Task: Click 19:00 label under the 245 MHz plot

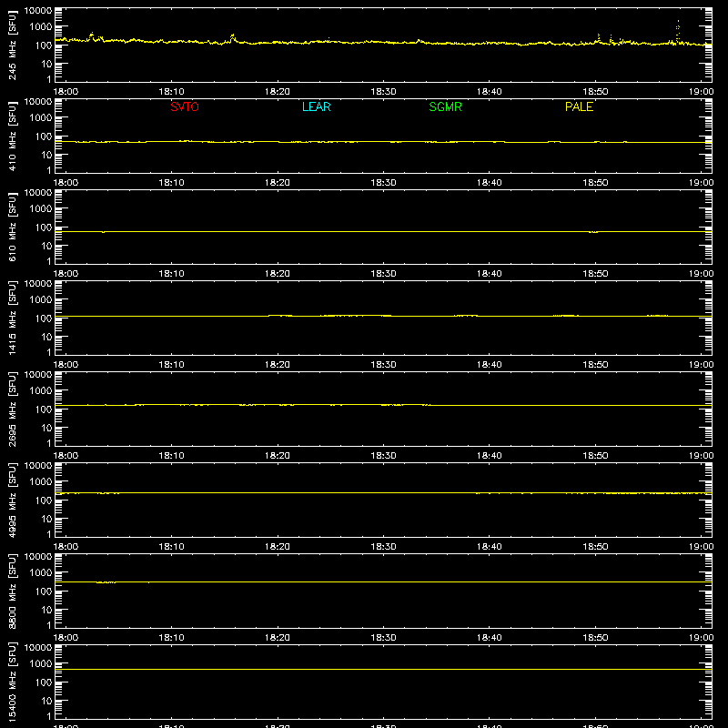Action: coord(701,92)
